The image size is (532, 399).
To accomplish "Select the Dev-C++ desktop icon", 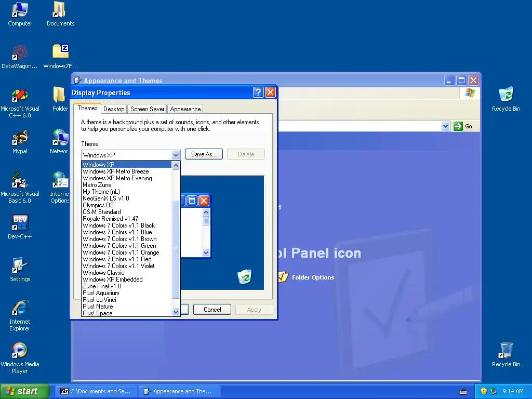I will pos(20,228).
